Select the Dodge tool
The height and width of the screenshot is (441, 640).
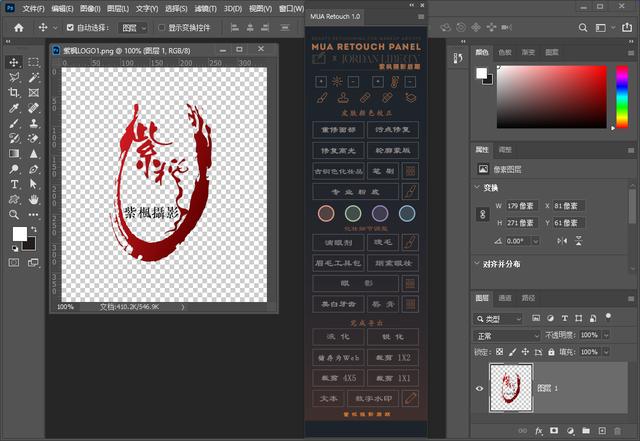(14, 169)
